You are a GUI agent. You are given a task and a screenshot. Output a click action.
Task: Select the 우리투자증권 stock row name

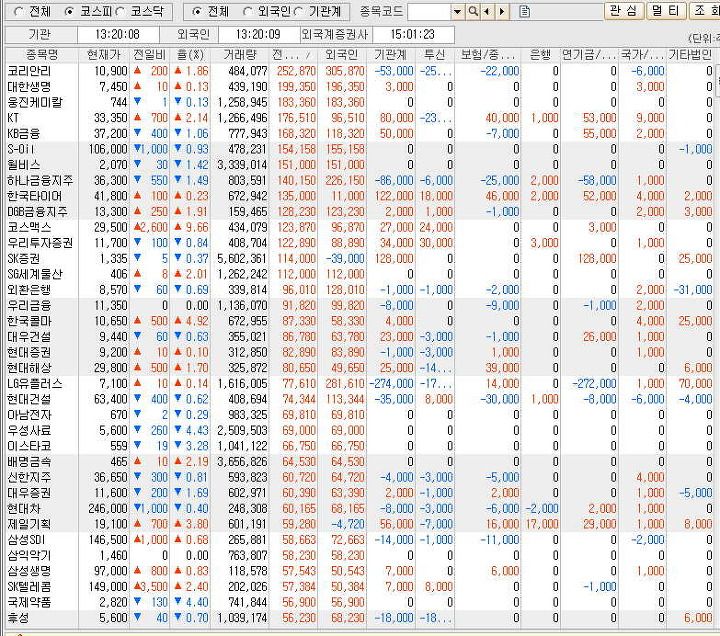click(40, 243)
